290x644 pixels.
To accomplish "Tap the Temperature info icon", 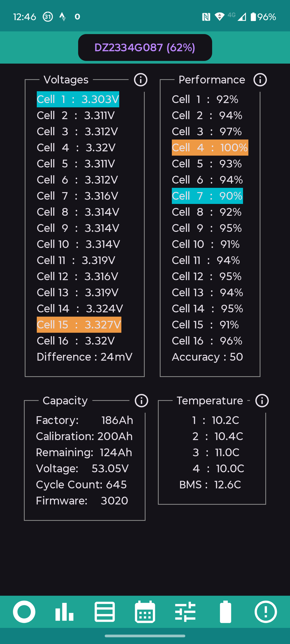I will point(262,401).
